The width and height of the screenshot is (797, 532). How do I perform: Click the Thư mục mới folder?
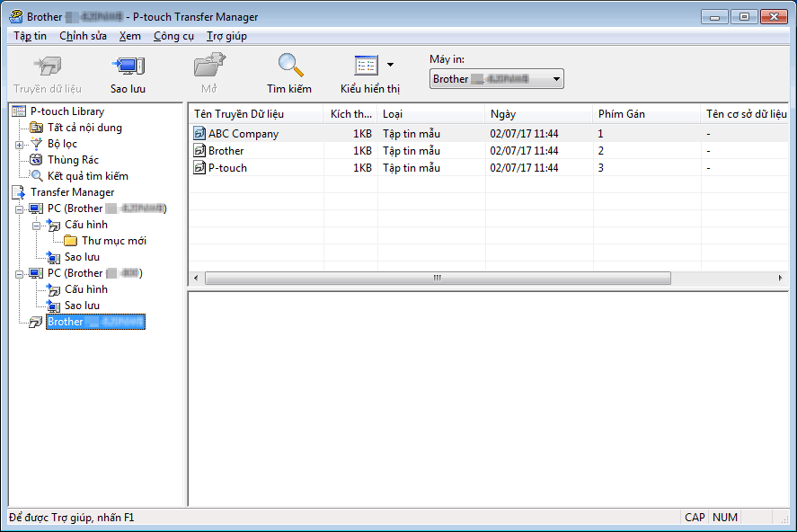113,241
